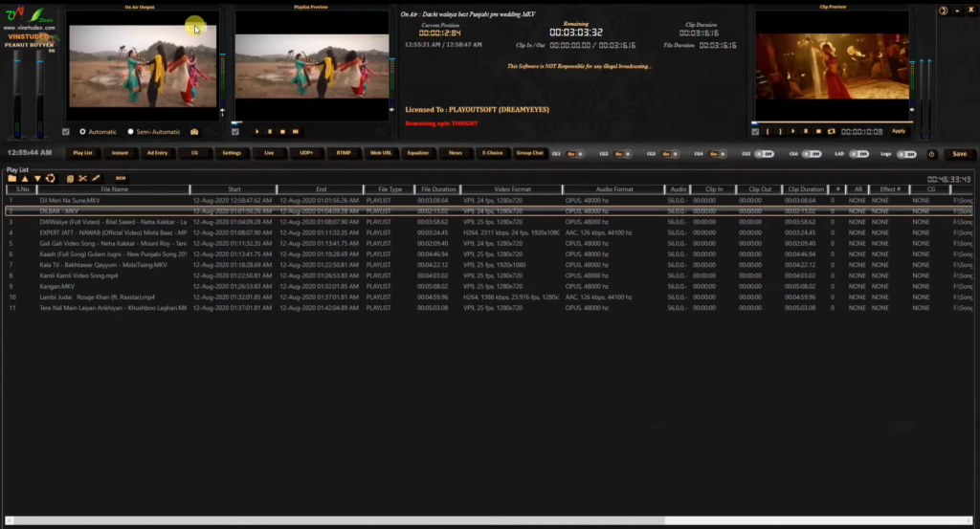
Task: Select the Semi-Automatic radio button
Action: click(x=131, y=131)
